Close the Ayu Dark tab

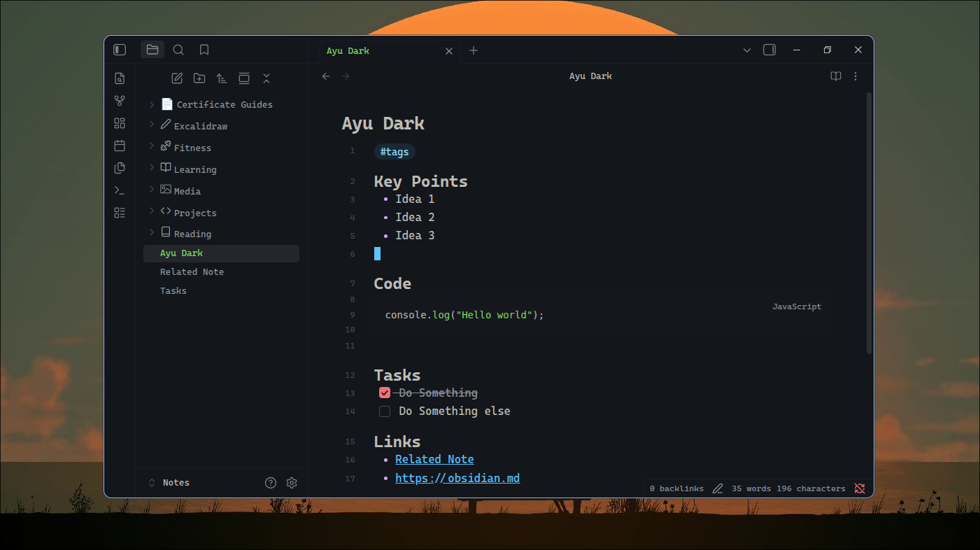point(449,51)
